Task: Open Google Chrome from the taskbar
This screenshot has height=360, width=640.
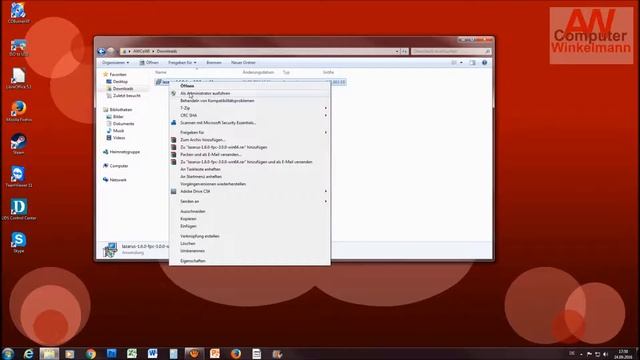Action: click(91, 353)
